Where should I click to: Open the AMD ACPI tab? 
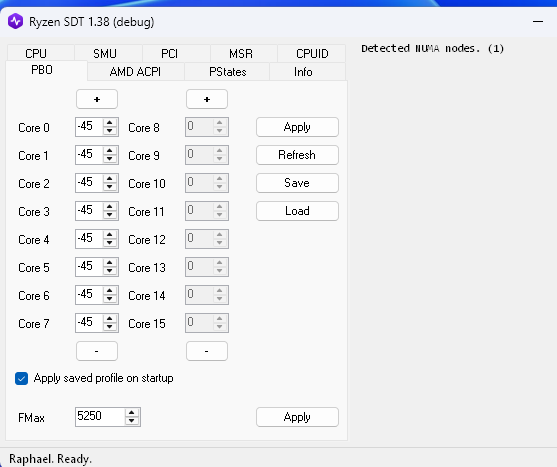click(135, 72)
